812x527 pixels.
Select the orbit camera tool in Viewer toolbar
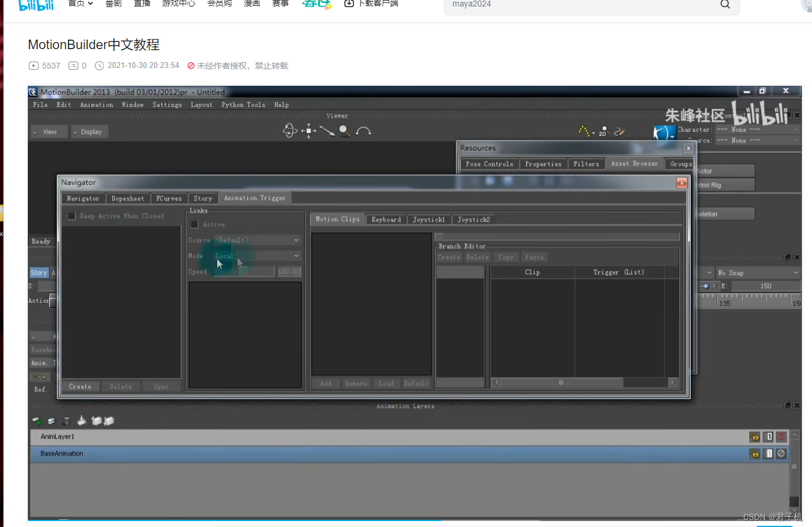point(290,131)
